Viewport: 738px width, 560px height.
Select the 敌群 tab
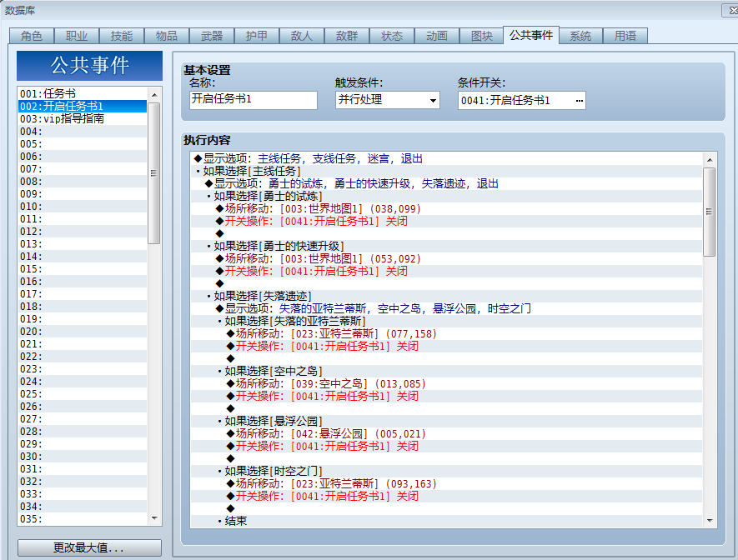coord(347,36)
